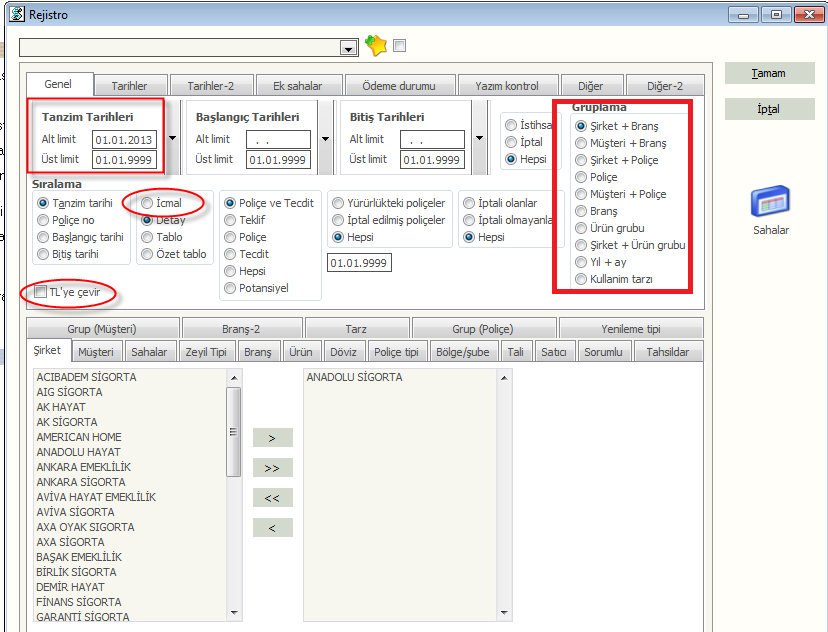The width and height of the screenshot is (828, 632).
Task: Move selected company right with > button
Action: (272, 438)
